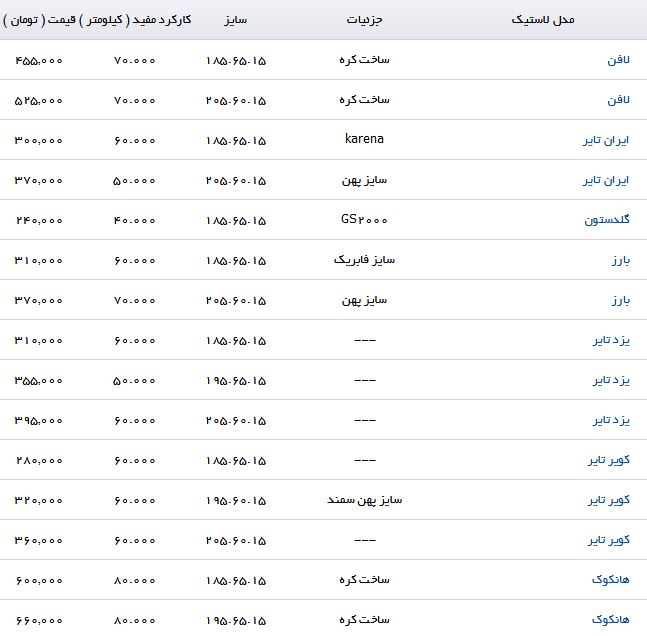This screenshot has width=647, height=636.
Task: Click size ۱۸۵-۶۵-۱۵ in the گلدستون row
Action: [236, 221]
